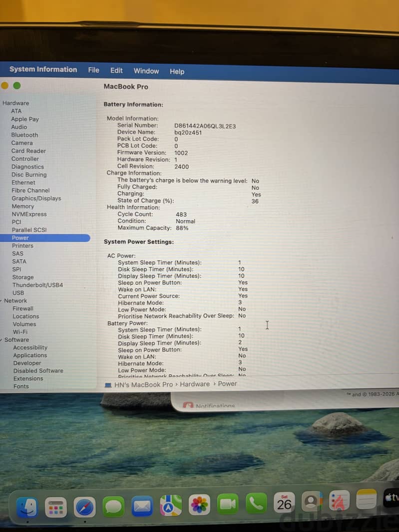
Task: Open the File menu
Action: (x=94, y=70)
